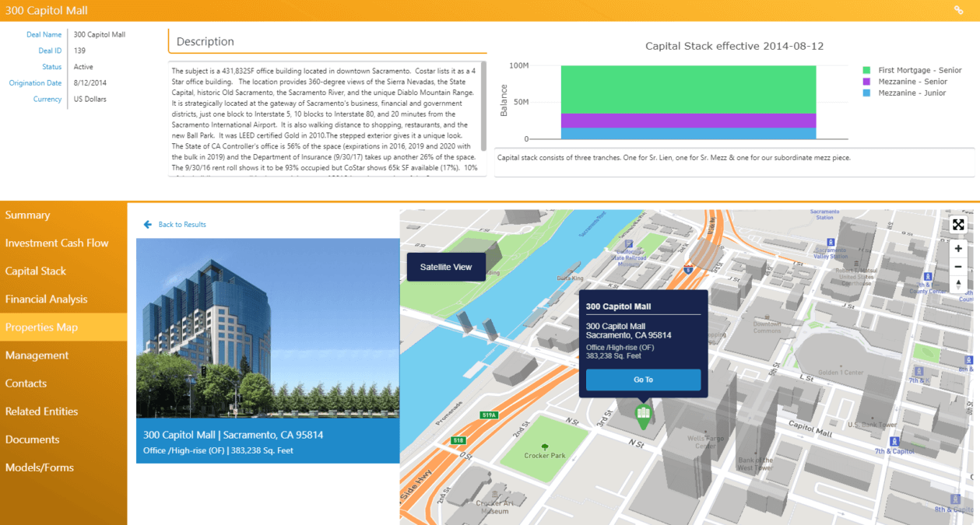Open the Documents section
980x525 pixels.
tap(64, 439)
